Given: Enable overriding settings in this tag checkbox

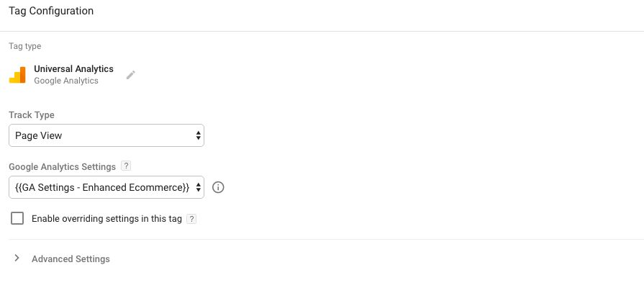Looking at the screenshot, I should tap(17, 218).
